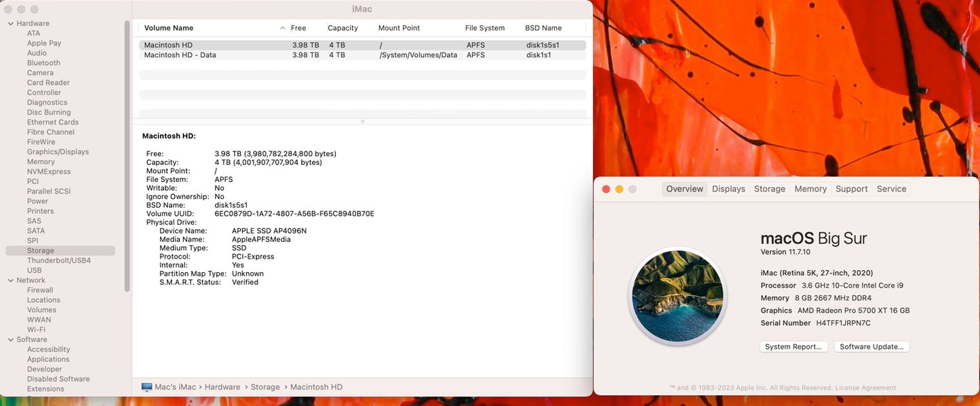Click the sort arrow in Volume Name column
980x406 pixels.
pyautogui.click(x=283, y=29)
